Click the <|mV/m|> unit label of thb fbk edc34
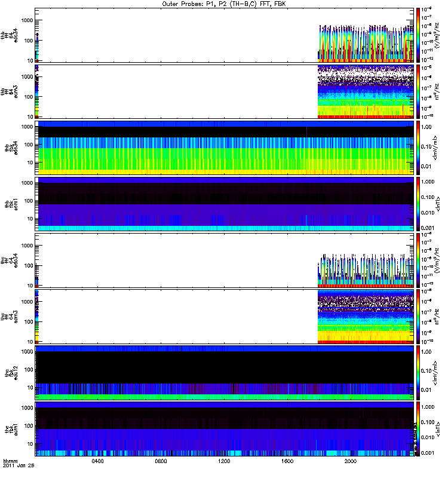The width and height of the screenshot is (448, 478). point(435,148)
